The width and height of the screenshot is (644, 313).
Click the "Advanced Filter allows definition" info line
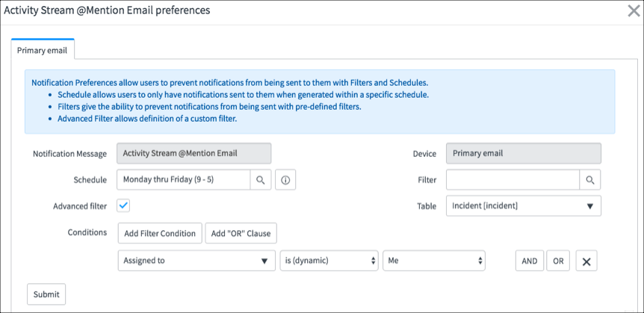point(147,119)
